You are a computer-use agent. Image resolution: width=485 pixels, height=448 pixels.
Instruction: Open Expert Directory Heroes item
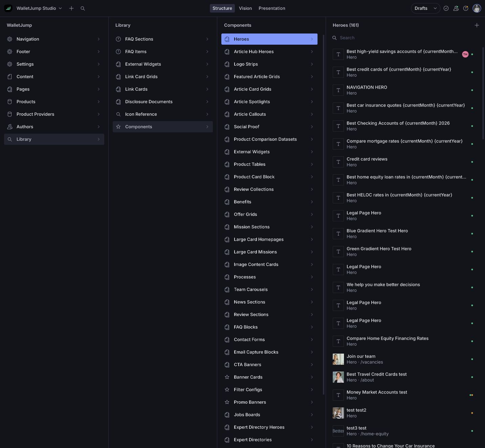pos(269,427)
